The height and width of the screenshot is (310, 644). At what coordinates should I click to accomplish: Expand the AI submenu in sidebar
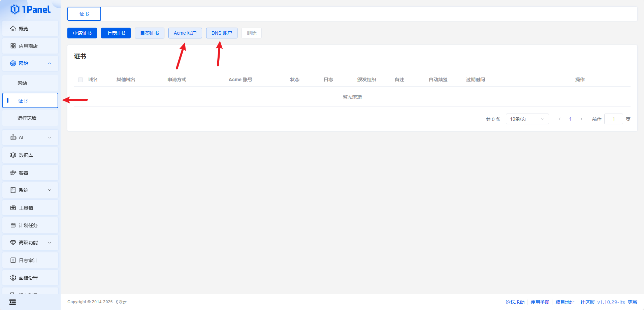50,137
